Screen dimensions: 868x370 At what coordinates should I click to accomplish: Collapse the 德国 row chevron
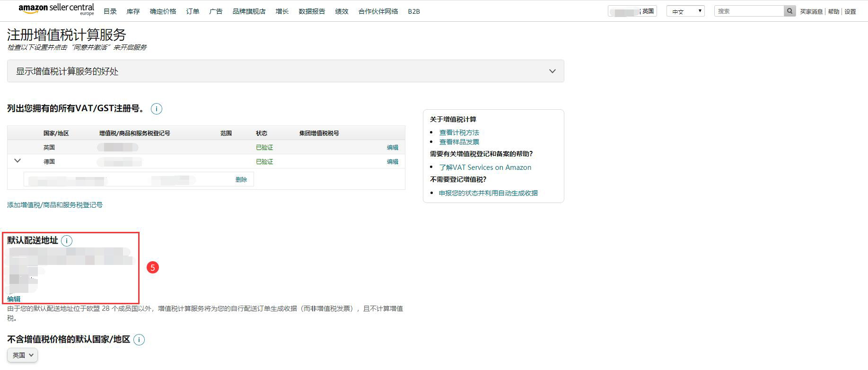point(18,161)
